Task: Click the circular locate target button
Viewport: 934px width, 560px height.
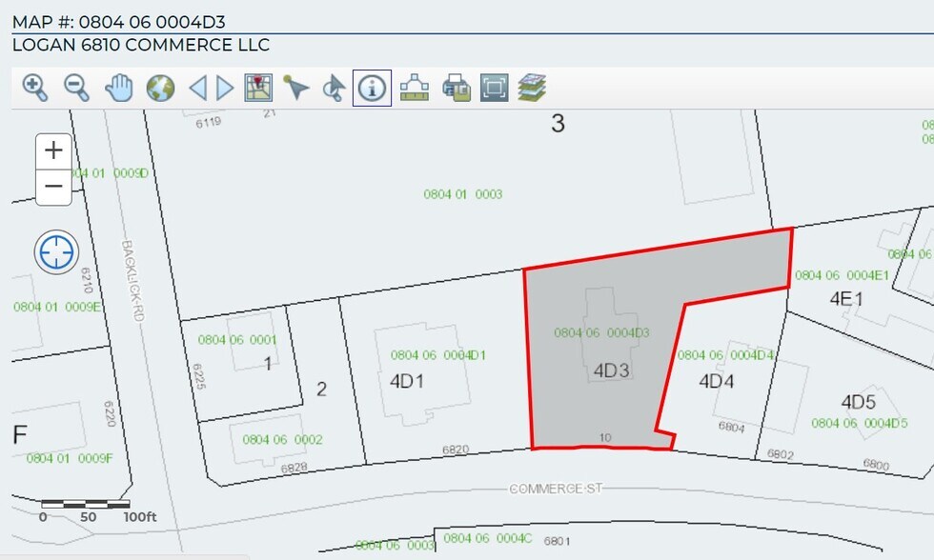Action: coord(55,252)
